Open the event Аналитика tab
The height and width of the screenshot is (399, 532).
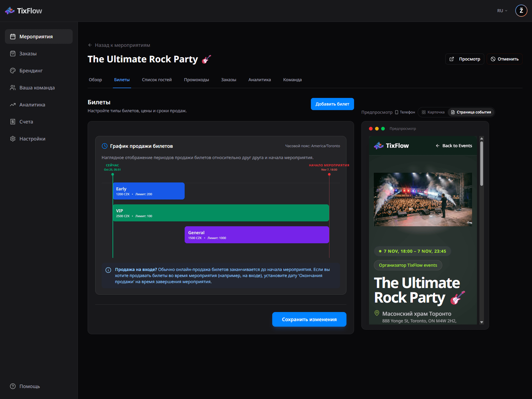pyautogui.click(x=260, y=80)
